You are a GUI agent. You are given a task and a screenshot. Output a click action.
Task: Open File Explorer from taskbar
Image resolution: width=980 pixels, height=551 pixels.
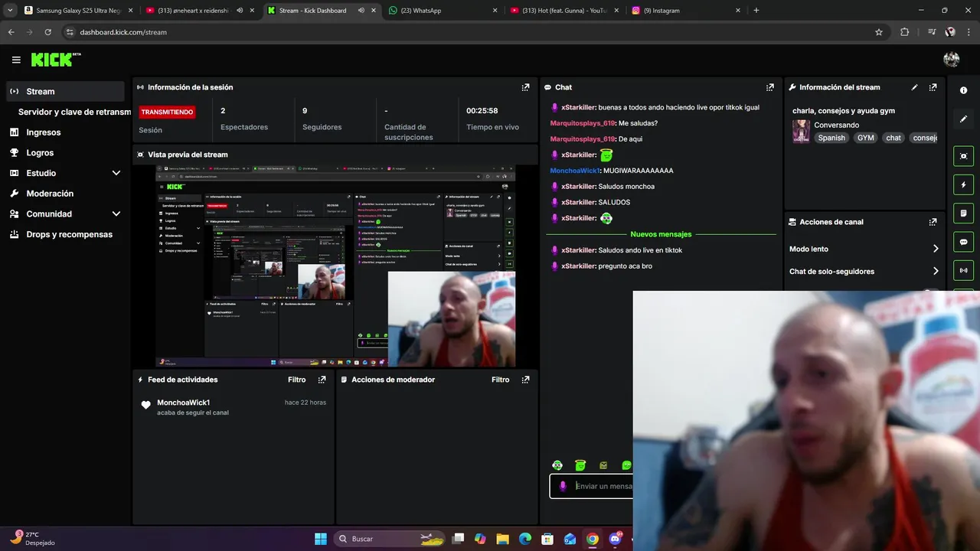point(502,539)
